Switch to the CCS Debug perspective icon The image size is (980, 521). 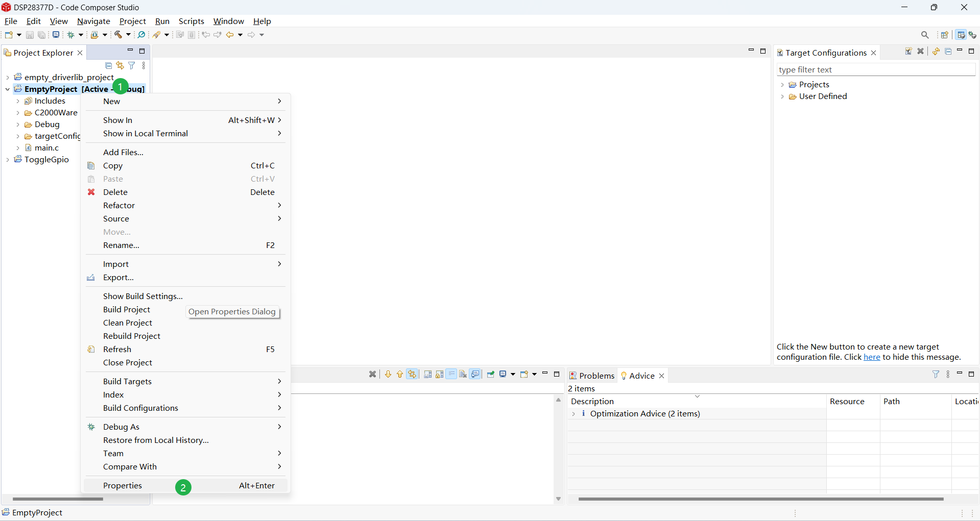click(973, 35)
